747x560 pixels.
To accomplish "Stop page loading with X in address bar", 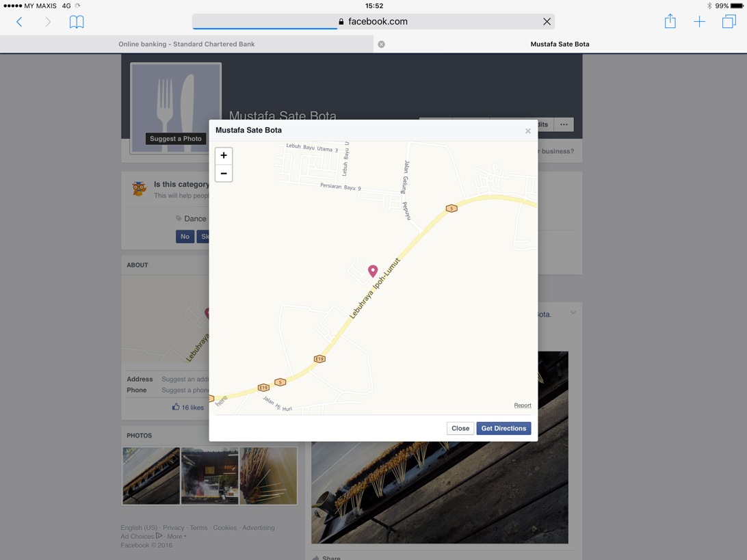I will click(x=547, y=21).
